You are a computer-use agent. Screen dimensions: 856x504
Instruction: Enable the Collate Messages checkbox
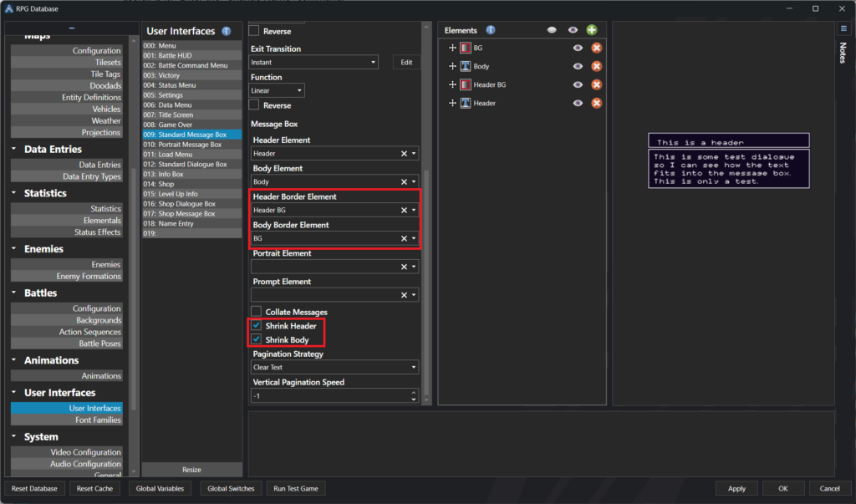point(256,312)
